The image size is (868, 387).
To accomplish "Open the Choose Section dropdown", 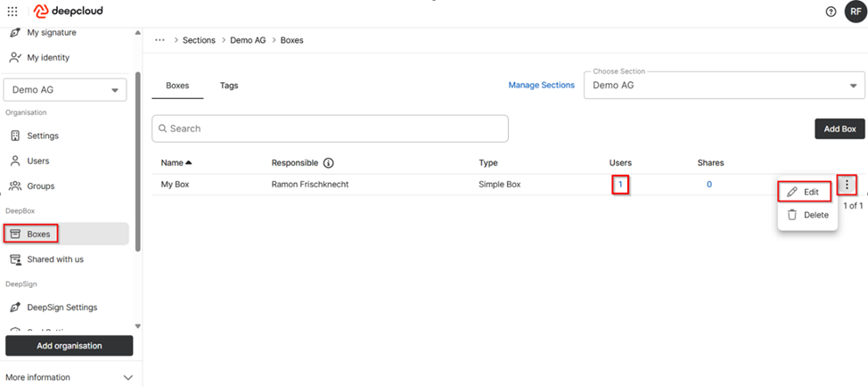I will click(x=723, y=86).
